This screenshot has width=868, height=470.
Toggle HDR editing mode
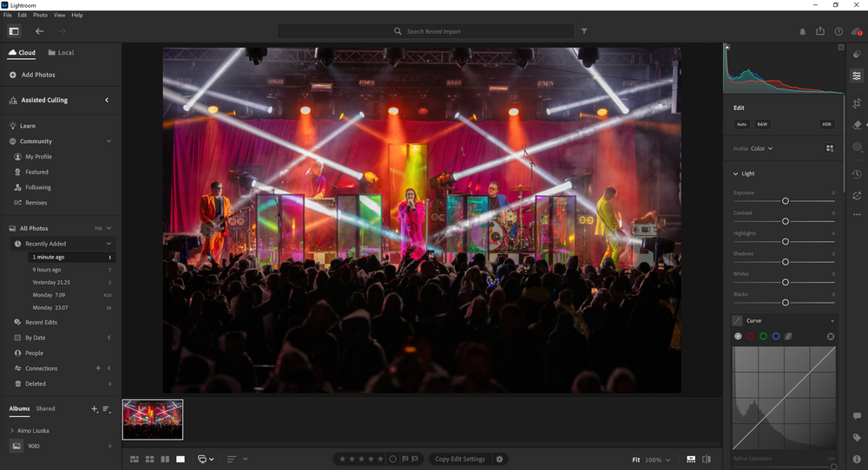click(826, 124)
